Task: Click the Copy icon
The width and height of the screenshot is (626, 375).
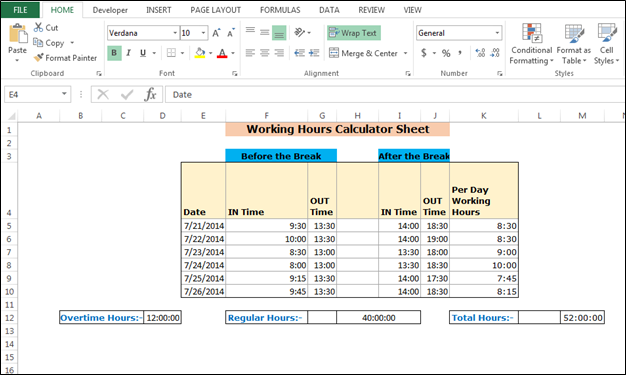Action: pyautogui.click(x=38, y=42)
